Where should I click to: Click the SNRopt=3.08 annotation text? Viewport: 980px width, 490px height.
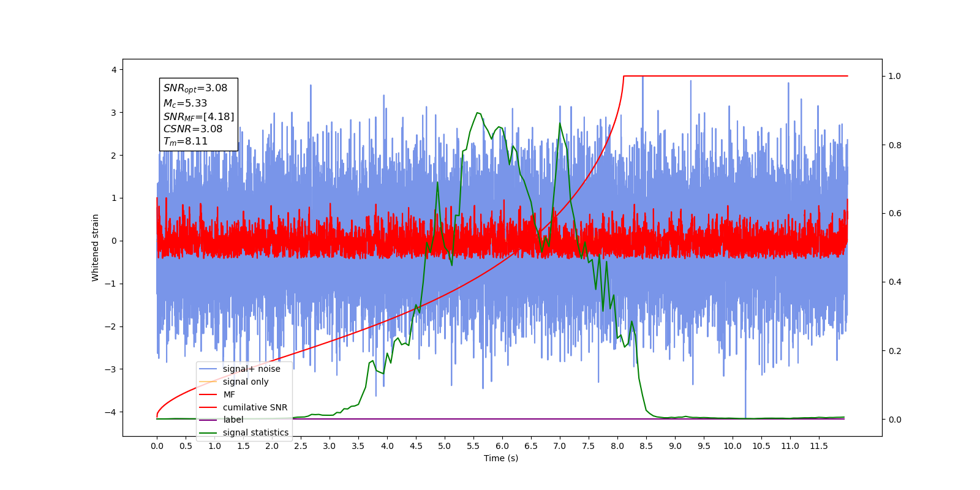[x=195, y=88]
